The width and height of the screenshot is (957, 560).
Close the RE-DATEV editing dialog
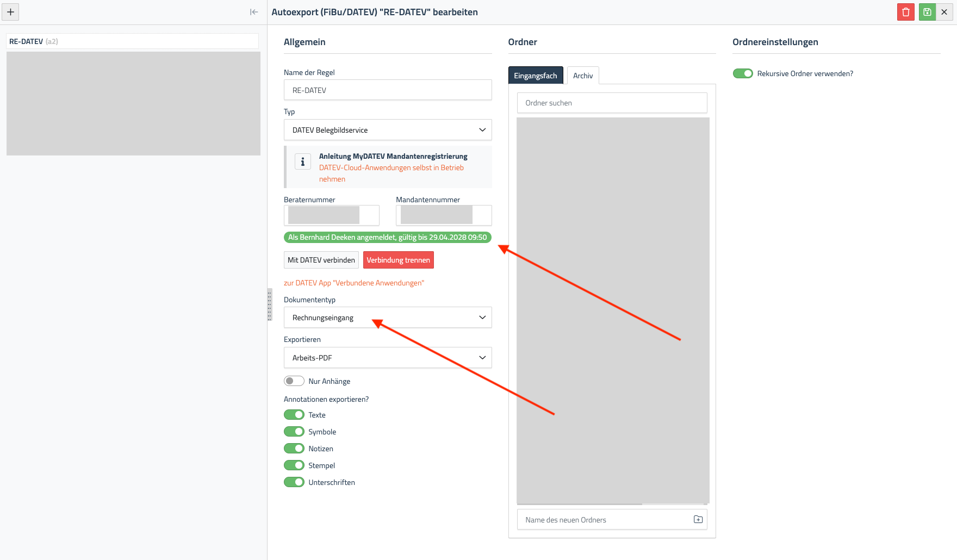click(944, 12)
